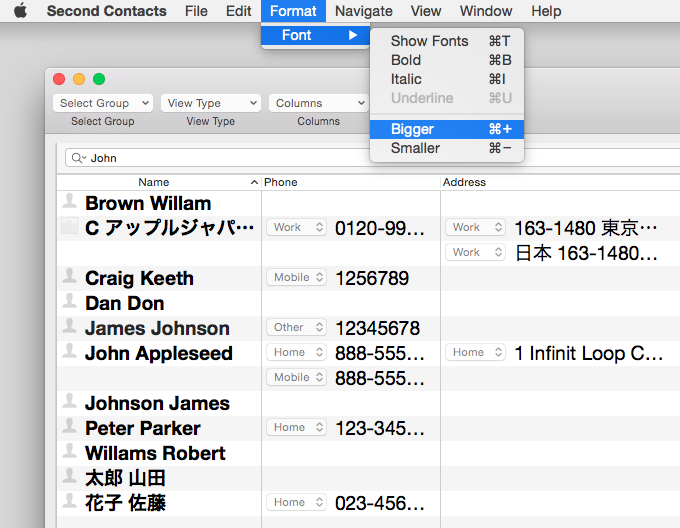This screenshot has width=680, height=528.
Task: Open the Navigate menu
Action: click(x=363, y=11)
